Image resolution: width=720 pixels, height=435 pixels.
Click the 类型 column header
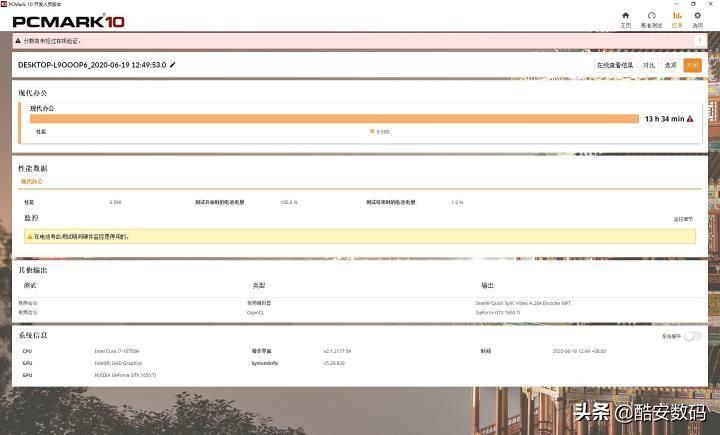(259, 285)
